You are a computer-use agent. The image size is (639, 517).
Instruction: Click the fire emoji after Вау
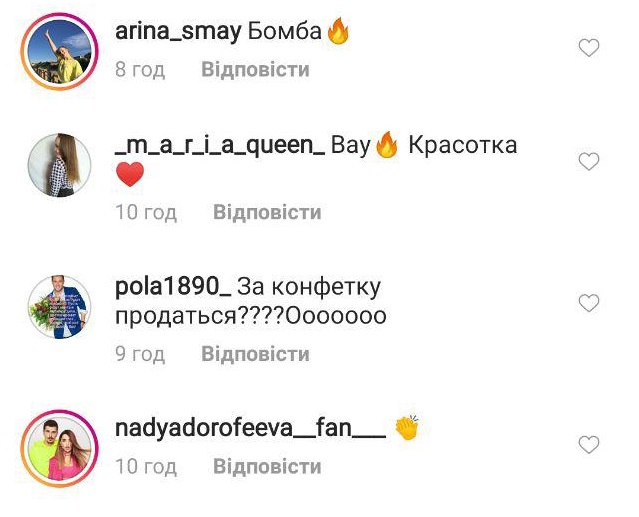(386, 145)
